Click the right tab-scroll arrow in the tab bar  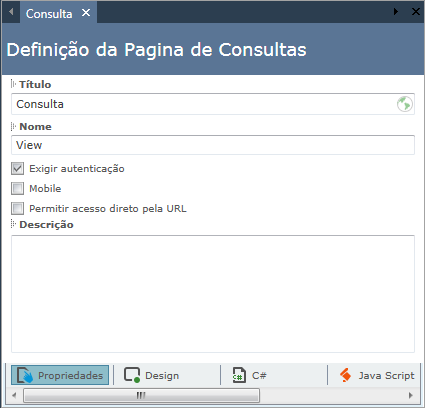click(x=396, y=12)
